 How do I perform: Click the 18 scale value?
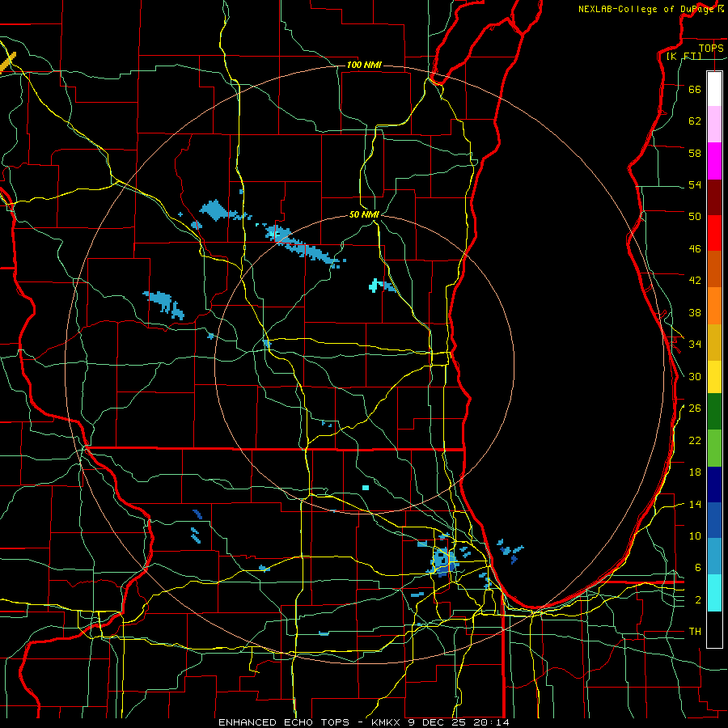(x=695, y=472)
